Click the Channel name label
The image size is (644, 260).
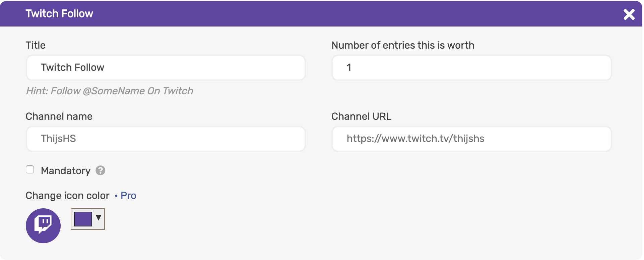tap(59, 116)
